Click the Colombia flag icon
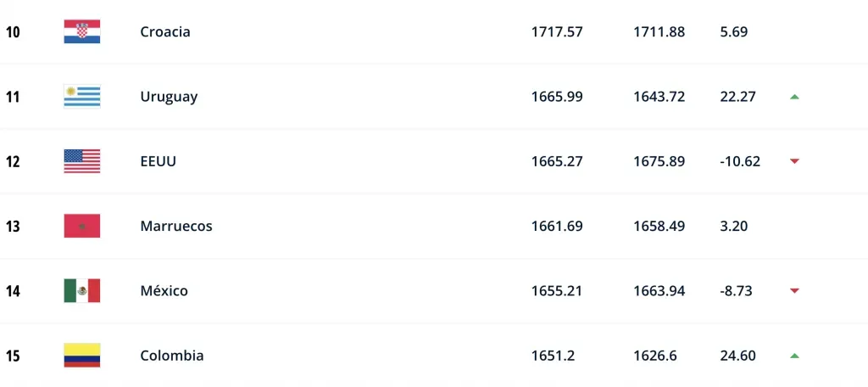 click(82, 356)
